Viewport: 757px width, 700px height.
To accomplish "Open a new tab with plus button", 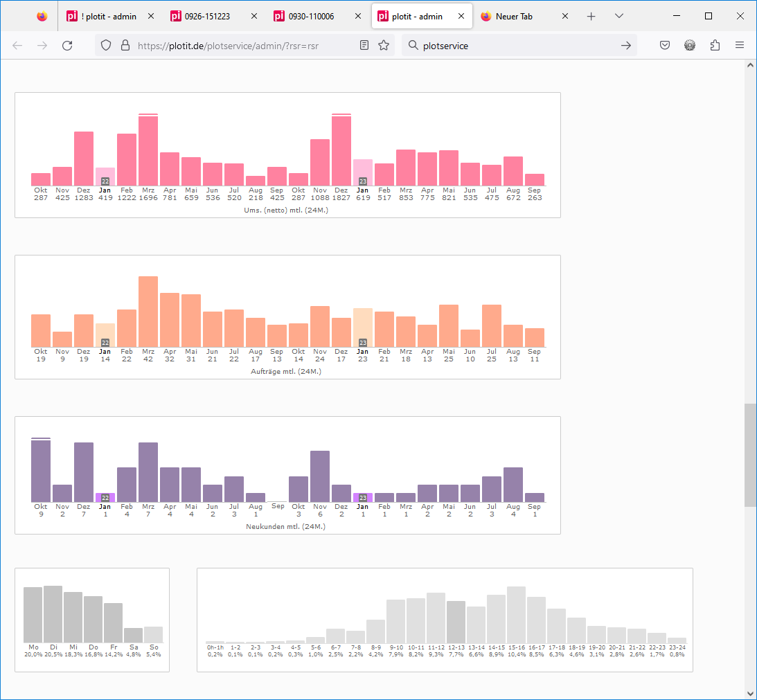I will [x=591, y=17].
